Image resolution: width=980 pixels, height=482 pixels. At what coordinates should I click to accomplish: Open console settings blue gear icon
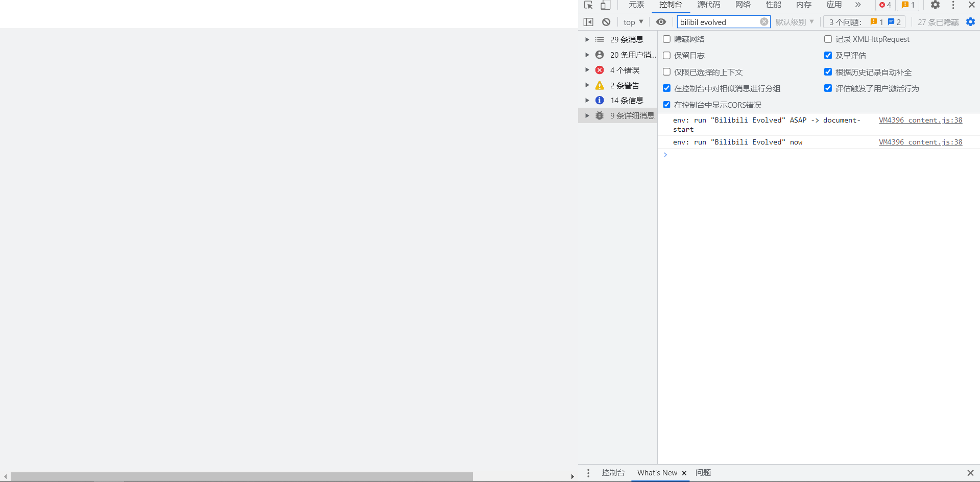(971, 22)
